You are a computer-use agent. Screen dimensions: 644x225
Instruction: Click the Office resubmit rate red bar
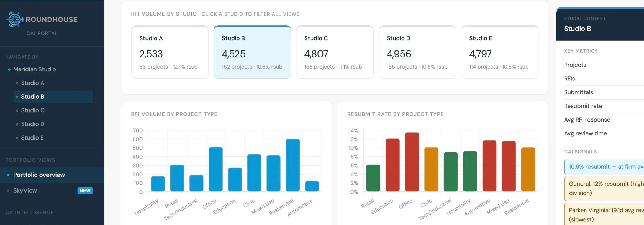(412, 162)
